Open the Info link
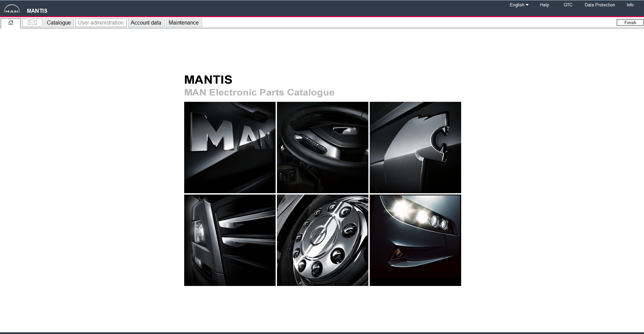The image size is (644, 334). (x=630, y=5)
